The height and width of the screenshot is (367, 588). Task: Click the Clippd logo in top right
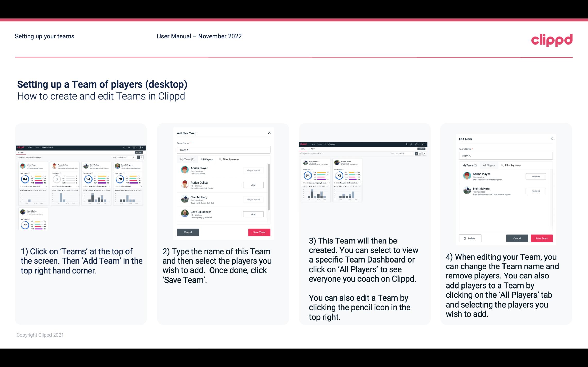tap(552, 40)
